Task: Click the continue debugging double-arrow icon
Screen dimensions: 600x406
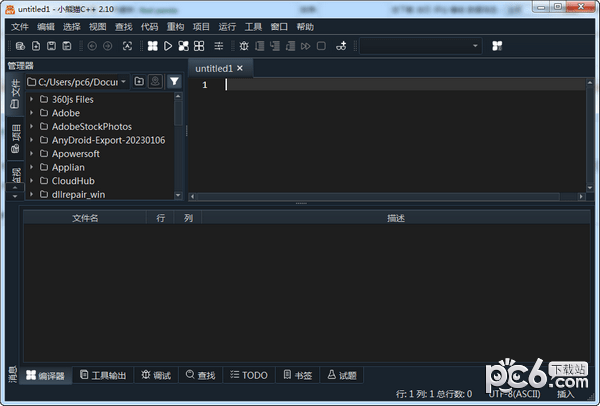Action: tap(306, 46)
